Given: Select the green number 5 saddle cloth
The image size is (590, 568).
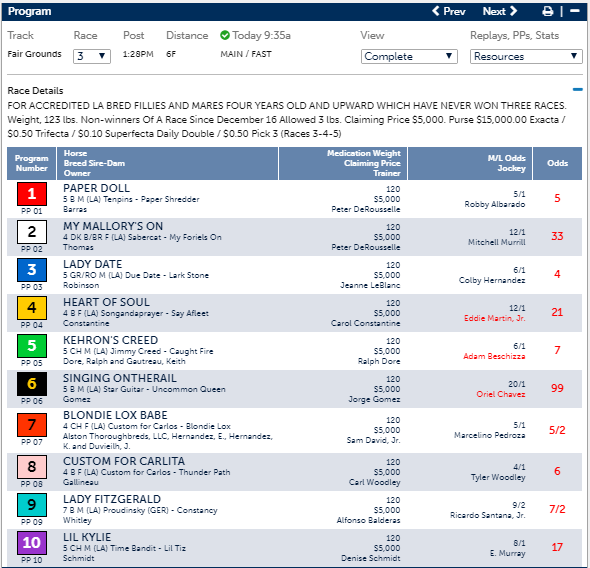Looking at the screenshot, I should coord(32,346).
